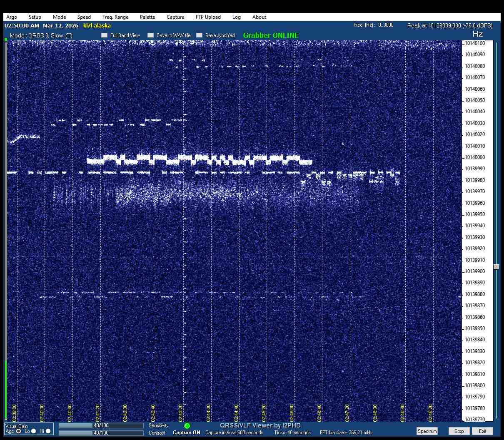Select the Lo visual gain radio button
Viewport: 504px width, 440px height.
pos(34,431)
